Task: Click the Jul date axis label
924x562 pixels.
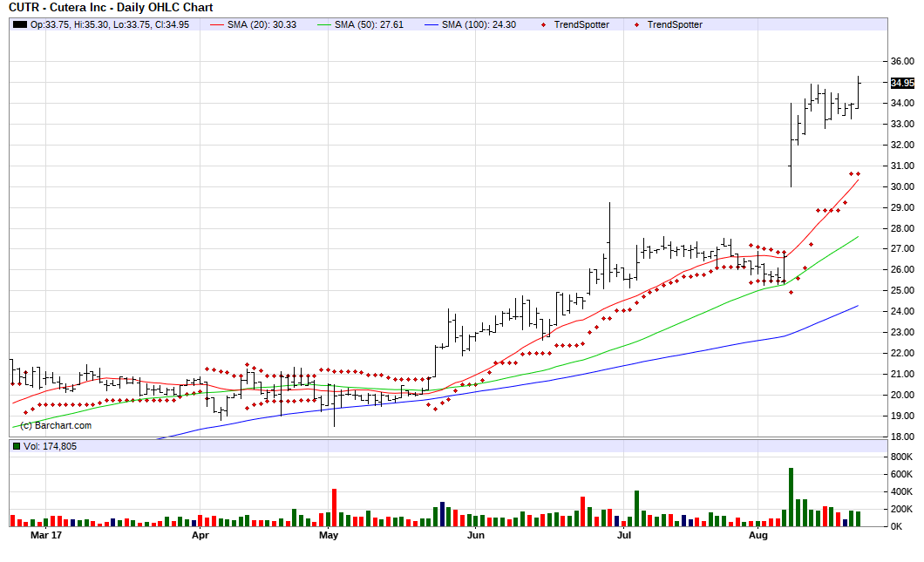Action: click(623, 536)
